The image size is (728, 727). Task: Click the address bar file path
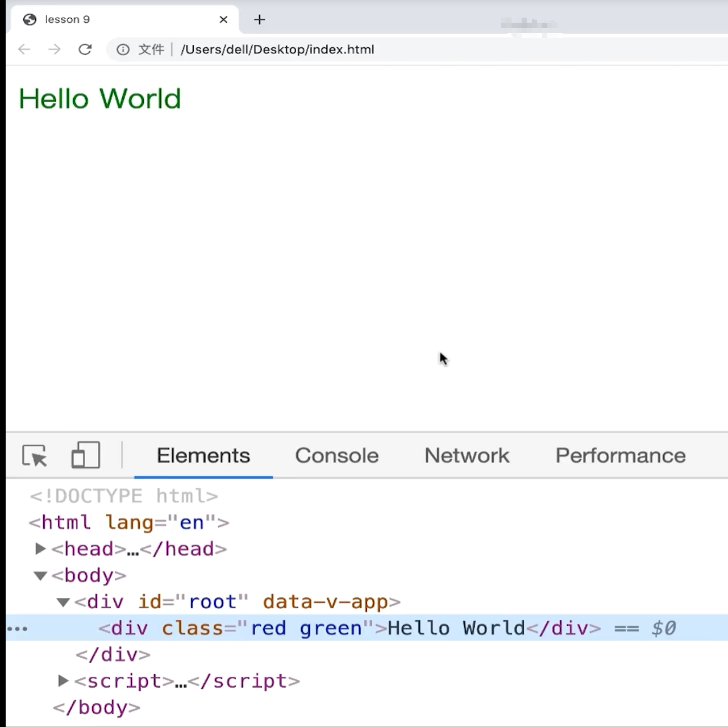click(x=277, y=49)
